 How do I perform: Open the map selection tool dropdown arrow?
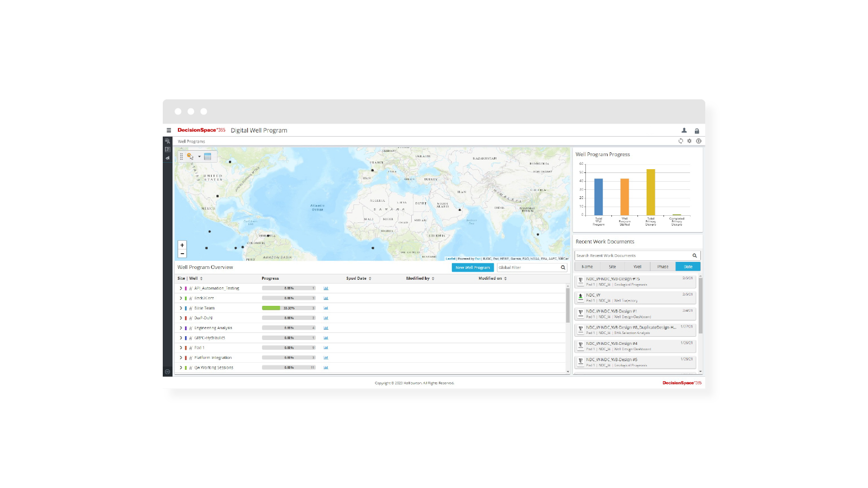coord(199,157)
